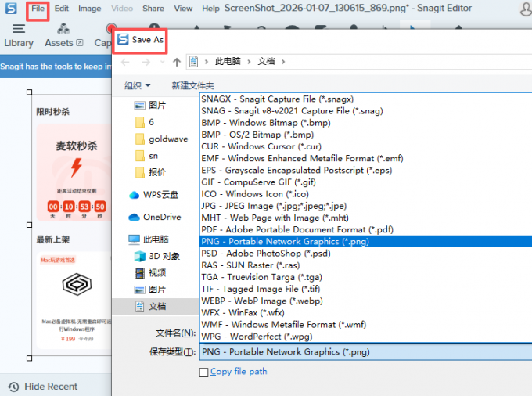Click the Hide Recent clock icon
Screen dimensions: 532x396
click(x=13, y=387)
